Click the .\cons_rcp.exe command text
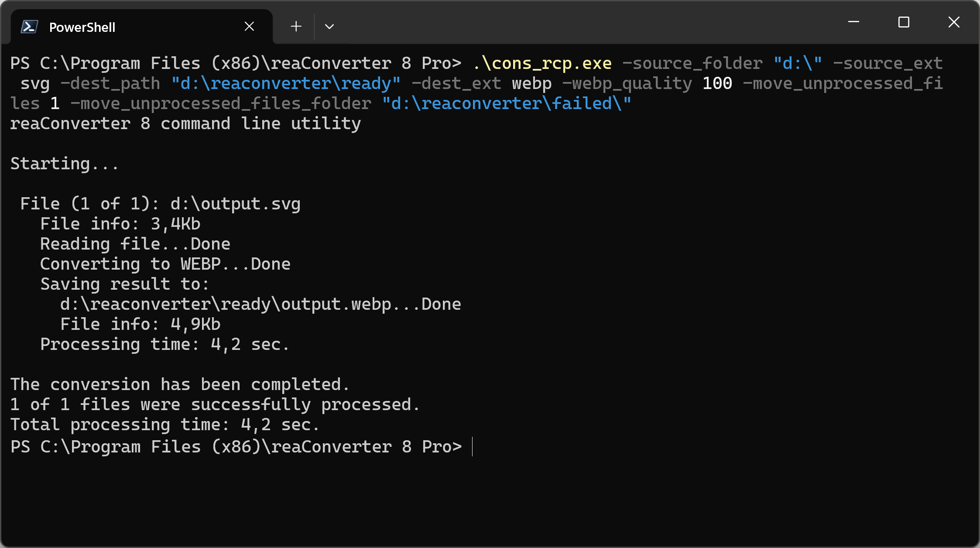This screenshot has width=980, height=548. tap(542, 64)
